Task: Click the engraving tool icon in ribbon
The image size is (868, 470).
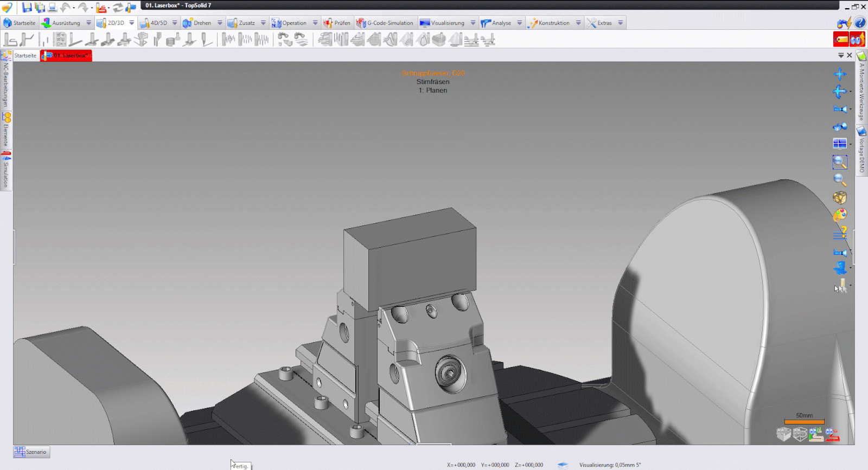Action: click(206, 40)
